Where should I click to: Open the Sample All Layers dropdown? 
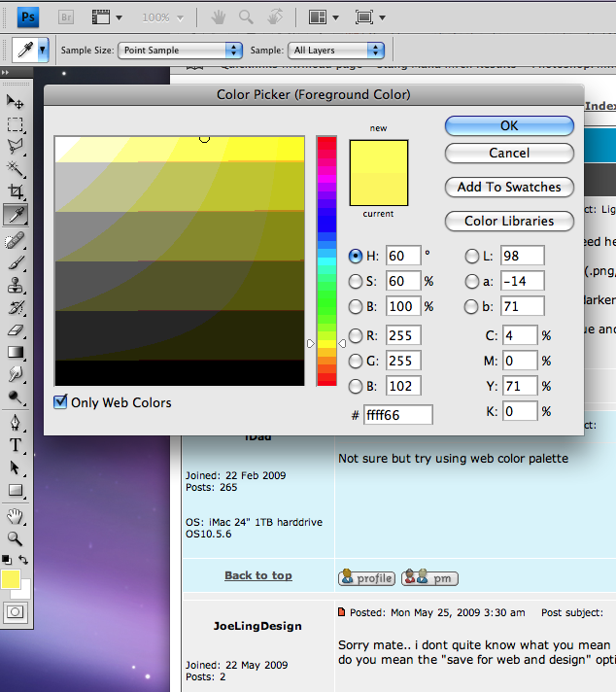click(335, 50)
